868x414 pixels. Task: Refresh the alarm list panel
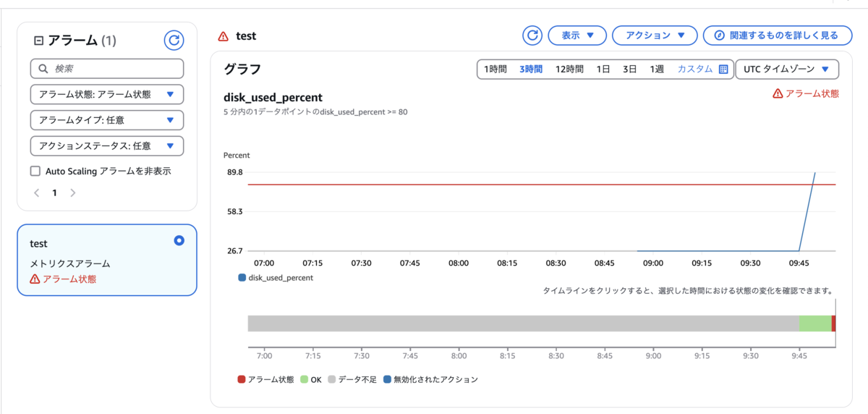coord(174,40)
